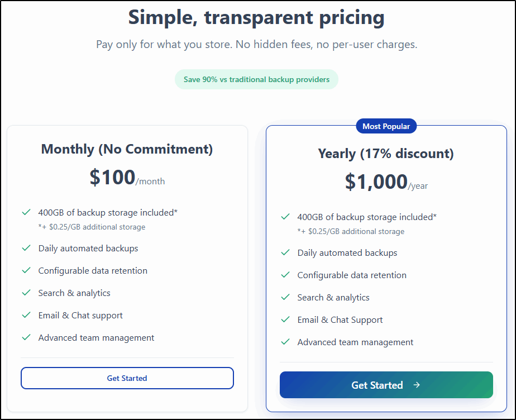Click checkmark beside monthly Advanced team management
Screen dimensions: 516x420
tap(26, 337)
